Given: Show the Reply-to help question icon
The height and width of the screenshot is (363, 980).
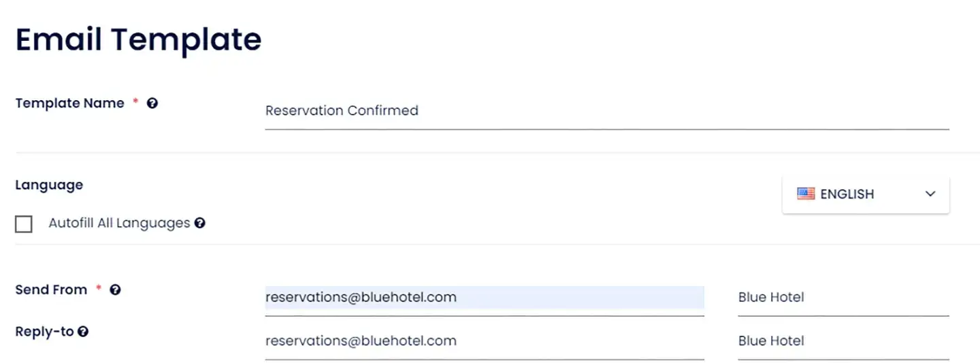Looking at the screenshot, I should (83, 332).
